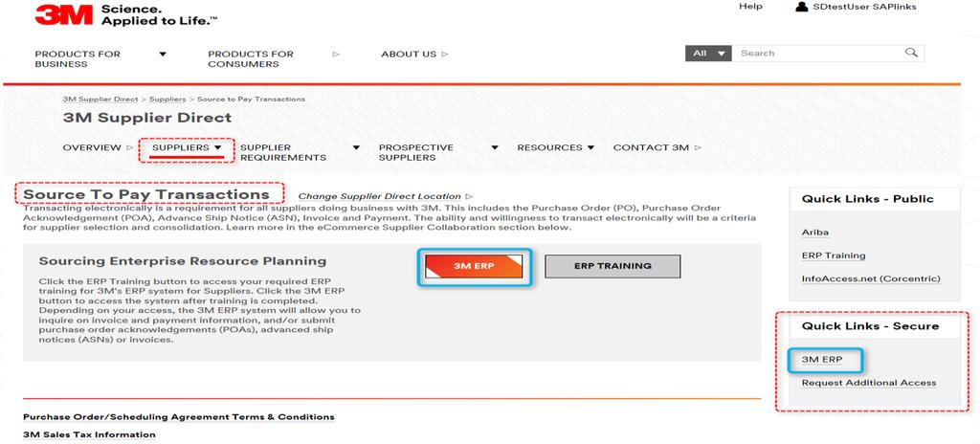
Task: Open the About Us menu
Action: coord(409,54)
